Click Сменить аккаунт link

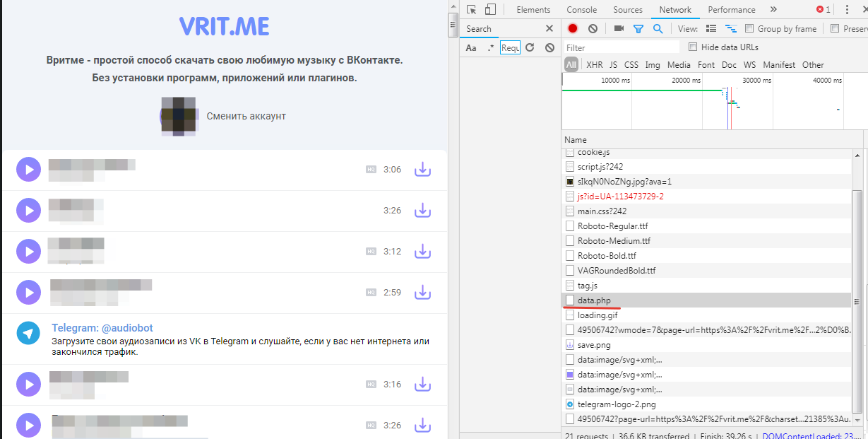pyautogui.click(x=246, y=116)
